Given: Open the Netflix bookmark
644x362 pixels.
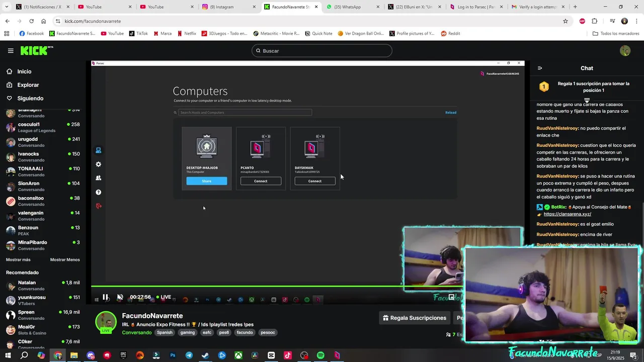Looking at the screenshot, I should pyautogui.click(x=187, y=34).
